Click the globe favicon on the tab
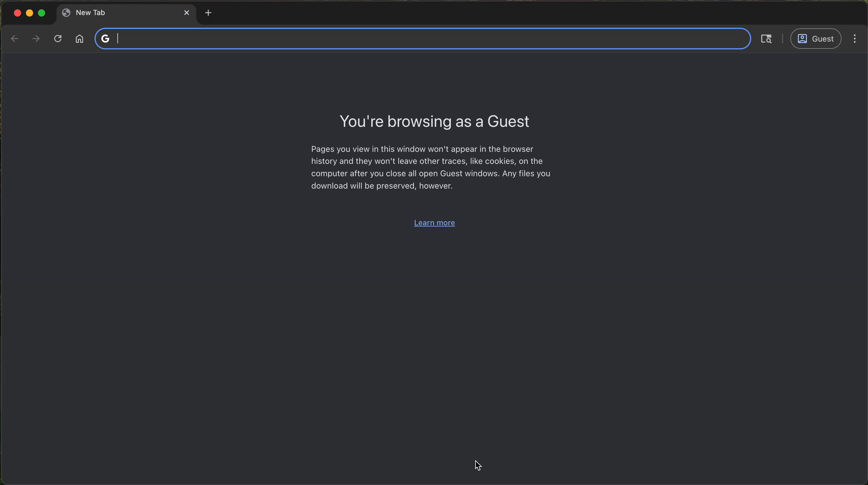Screen dimensions: 868x485 tap(67, 13)
